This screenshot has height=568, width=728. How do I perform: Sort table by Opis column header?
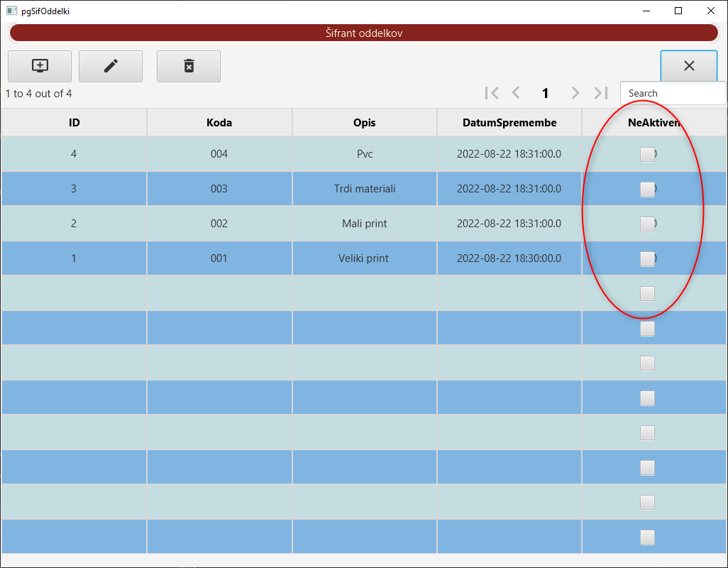[x=365, y=123]
